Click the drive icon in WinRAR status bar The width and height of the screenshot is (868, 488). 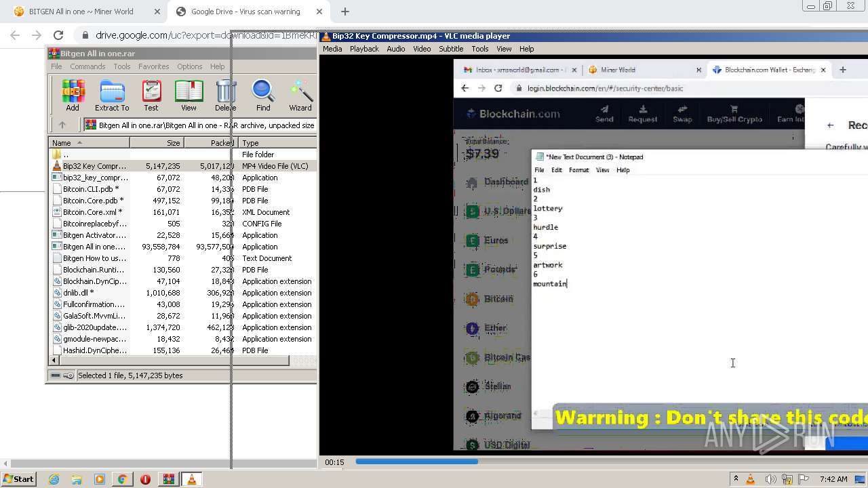56,375
